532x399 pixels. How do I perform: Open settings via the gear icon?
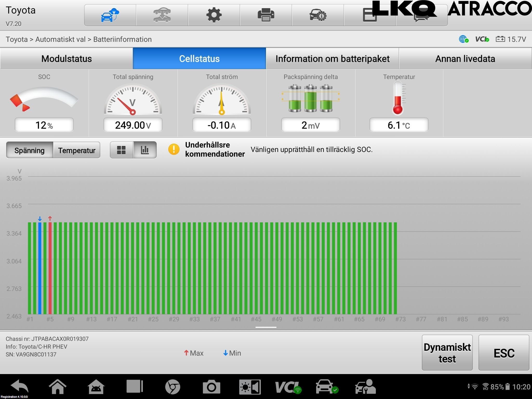[214, 15]
